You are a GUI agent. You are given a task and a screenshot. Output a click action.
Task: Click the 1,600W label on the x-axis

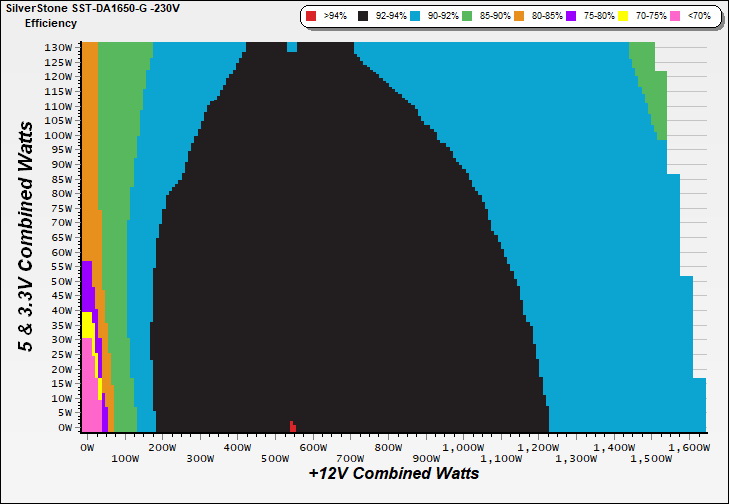pyautogui.click(x=688, y=449)
